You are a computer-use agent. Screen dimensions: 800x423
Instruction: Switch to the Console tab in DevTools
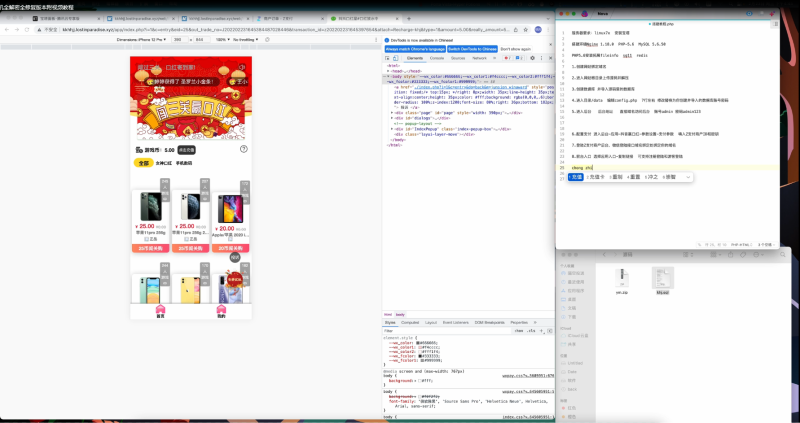pyautogui.click(x=437, y=58)
